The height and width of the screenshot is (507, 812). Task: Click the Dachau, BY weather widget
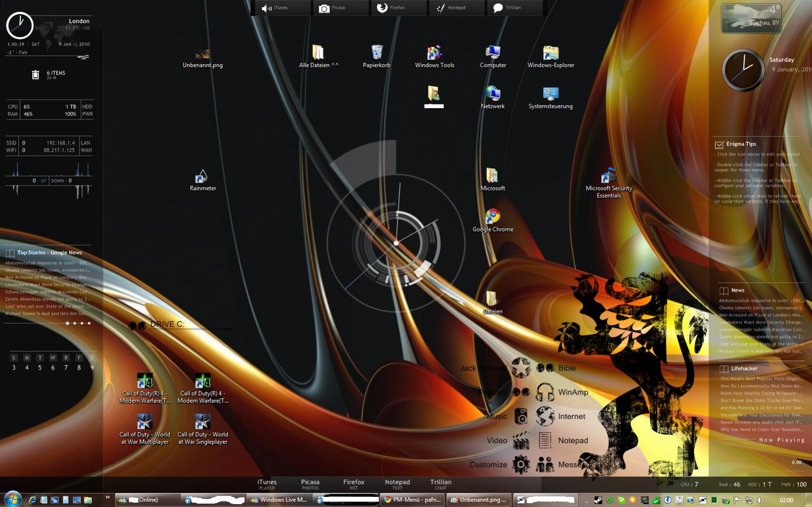coord(751,18)
